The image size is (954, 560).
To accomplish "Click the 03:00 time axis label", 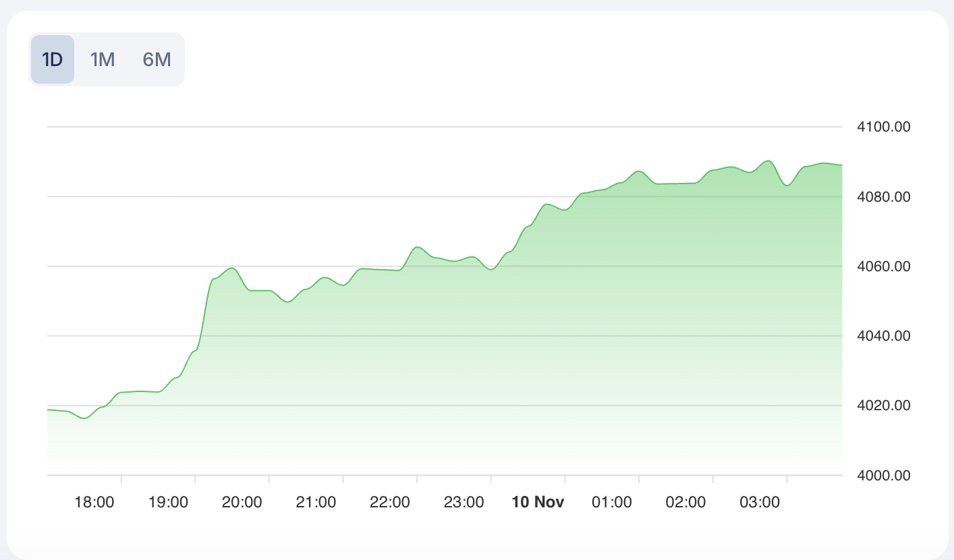I will pyautogui.click(x=760, y=502).
